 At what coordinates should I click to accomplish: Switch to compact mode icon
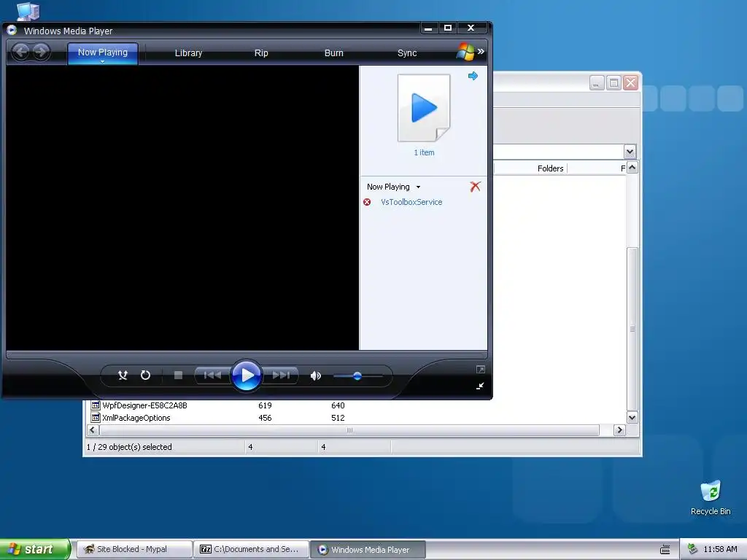point(480,386)
